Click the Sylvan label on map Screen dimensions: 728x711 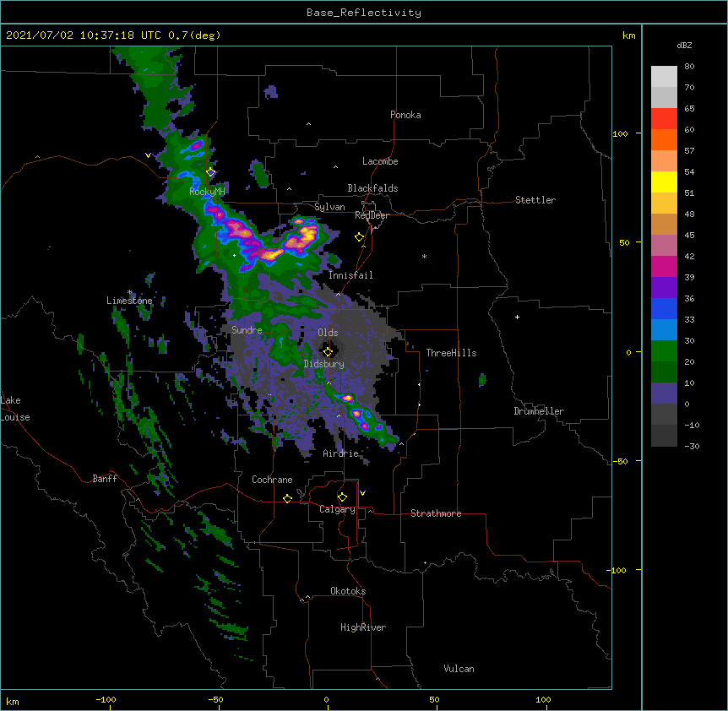[329, 207]
